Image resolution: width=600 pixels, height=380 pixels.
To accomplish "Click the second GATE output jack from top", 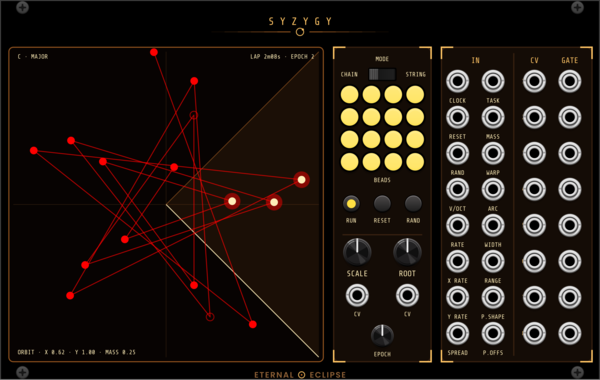I will [x=570, y=117].
